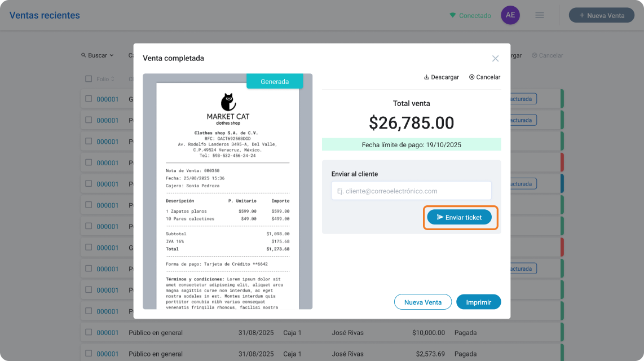This screenshot has height=361, width=644.
Task: Click the search magnifier icon
Action: tap(83, 55)
